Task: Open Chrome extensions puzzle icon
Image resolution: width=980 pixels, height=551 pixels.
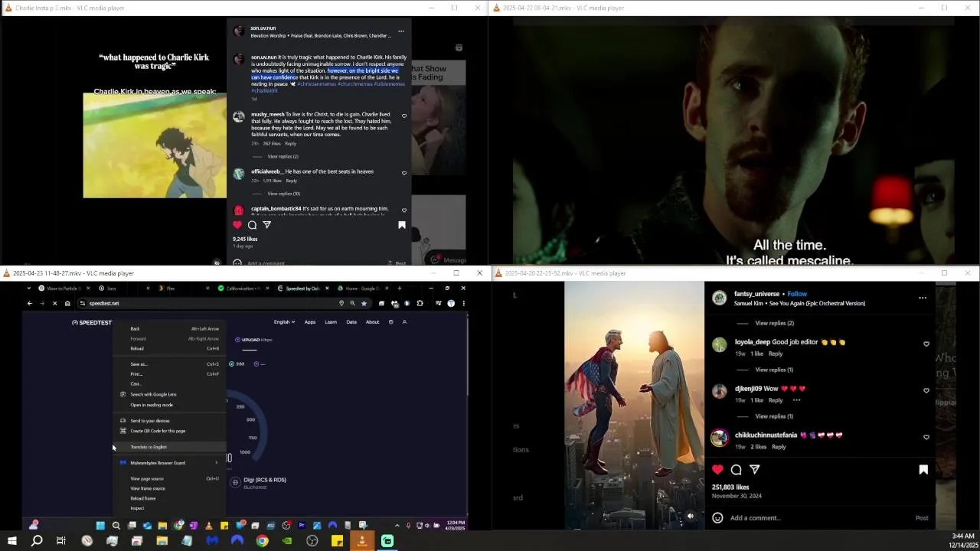Action: pyautogui.click(x=420, y=303)
